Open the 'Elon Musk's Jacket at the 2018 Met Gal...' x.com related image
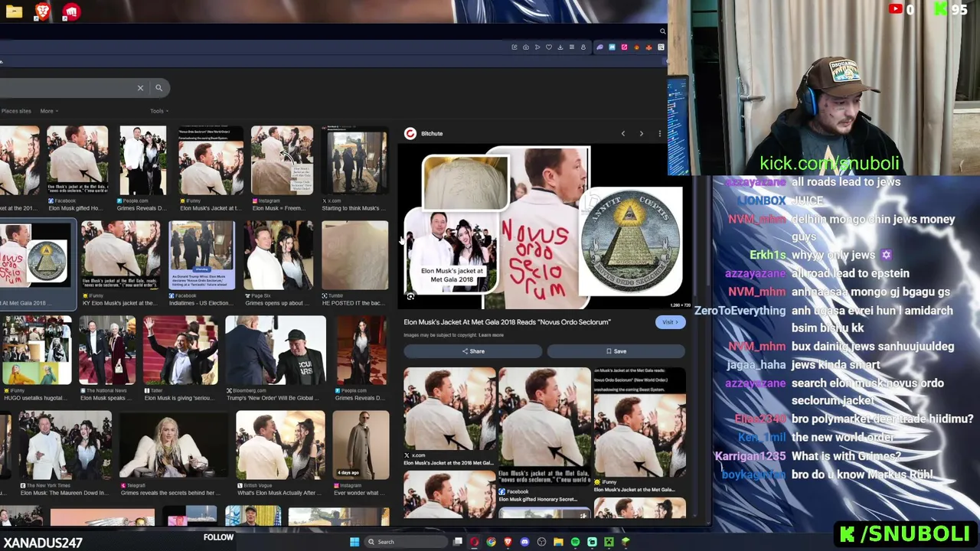This screenshot has height=551, width=980. tap(449, 410)
